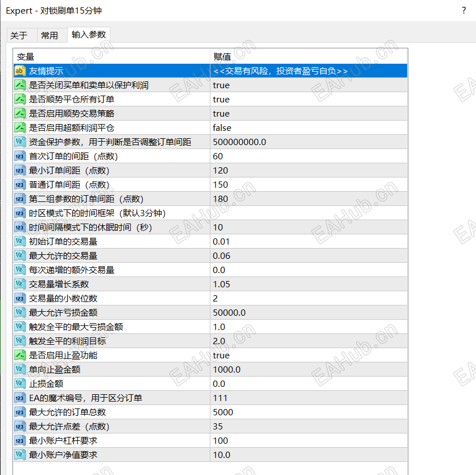Viewport: 476px width, 475px height.
Task: Edit the value 150 for 普通订单间距
Action: tap(309, 185)
